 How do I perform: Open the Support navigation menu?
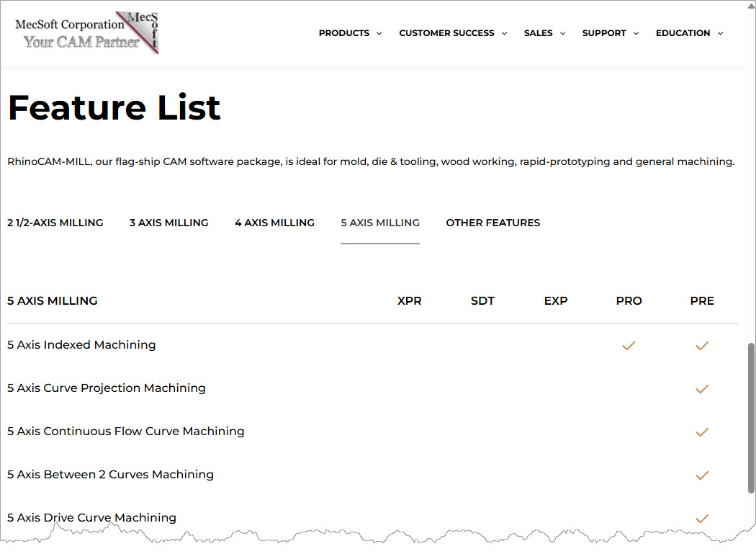coord(610,33)
